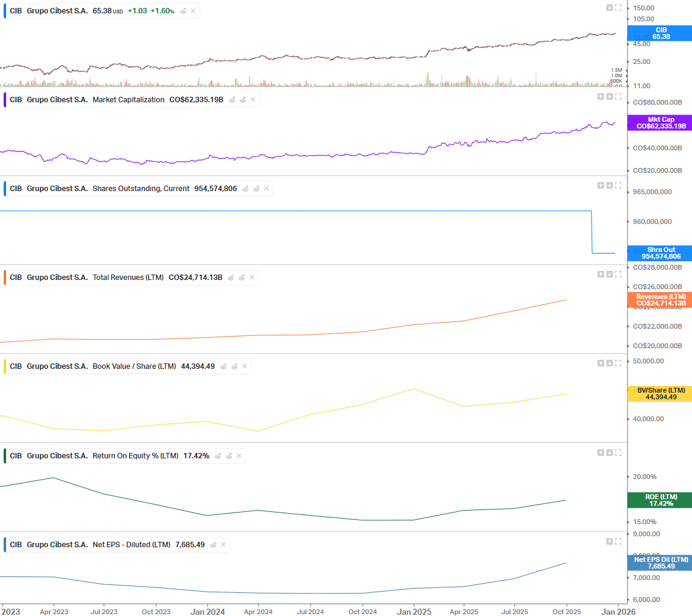Click purple color bar of Market Capitalization legend

pos(5,100)
